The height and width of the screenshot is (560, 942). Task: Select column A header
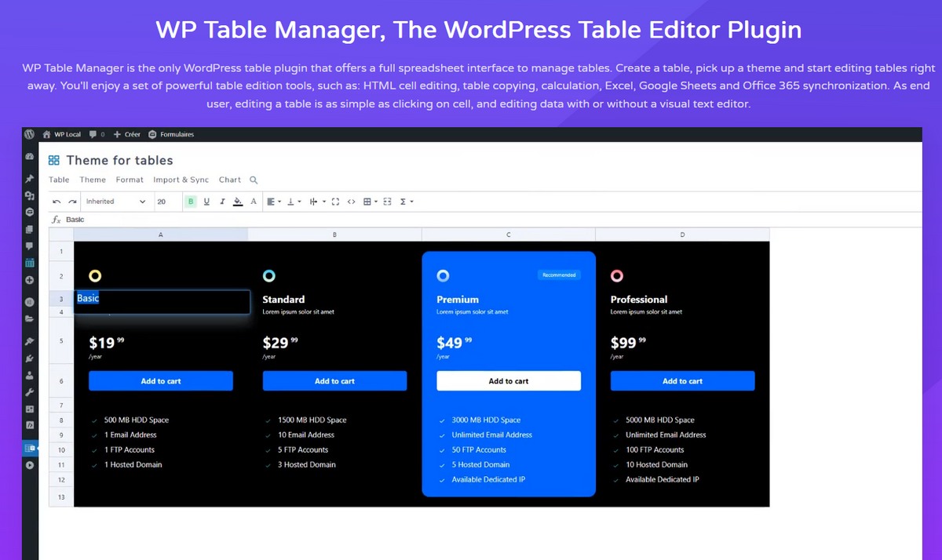161,235
